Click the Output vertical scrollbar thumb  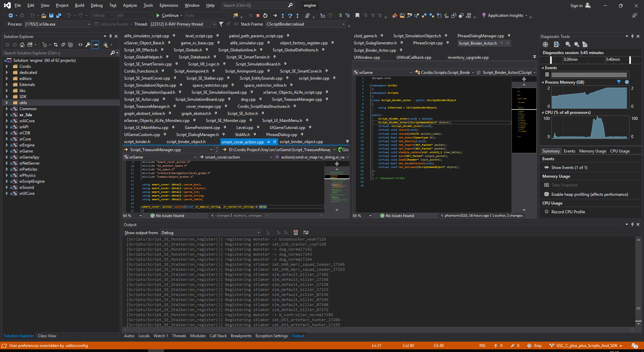(x=638, y=308)
